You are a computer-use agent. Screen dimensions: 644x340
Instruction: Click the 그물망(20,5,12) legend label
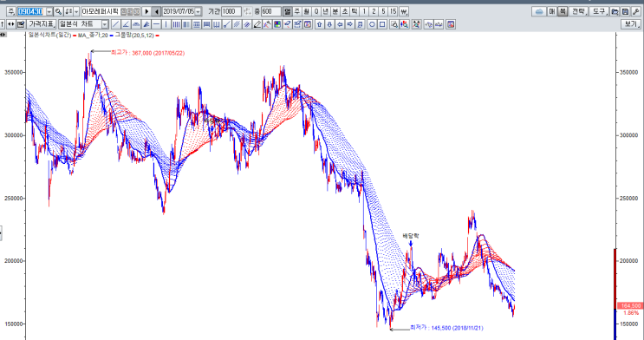point(134,36)
